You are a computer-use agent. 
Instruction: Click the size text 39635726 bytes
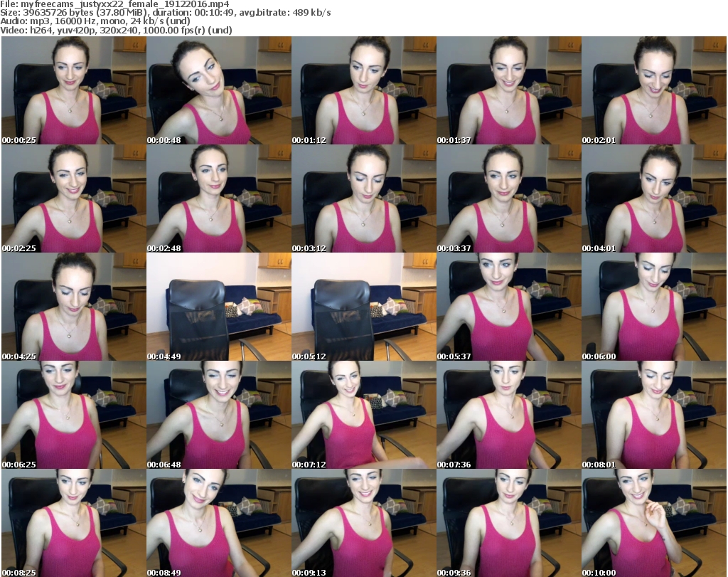[57, 13]
